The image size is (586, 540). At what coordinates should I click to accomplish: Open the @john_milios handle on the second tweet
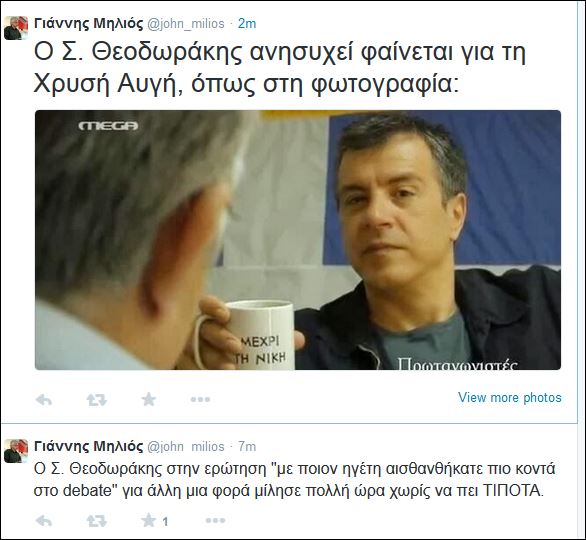(x=186, y=447)
